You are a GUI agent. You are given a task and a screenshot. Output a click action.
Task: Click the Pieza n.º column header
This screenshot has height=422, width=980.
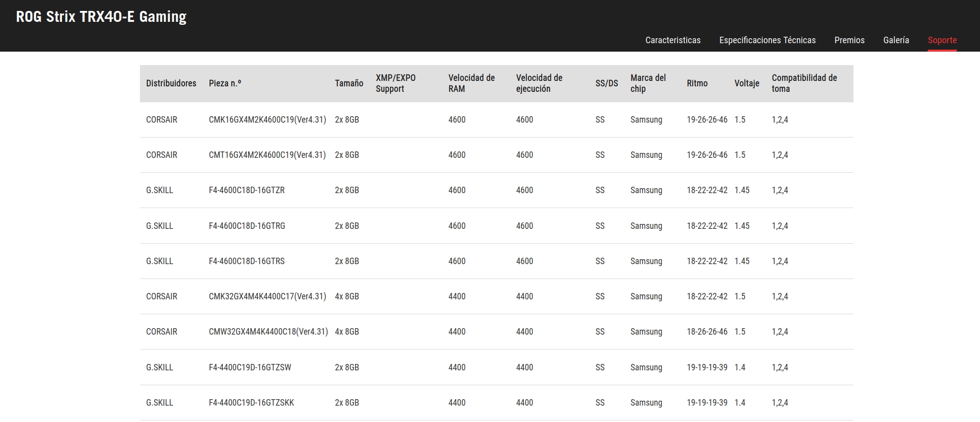(x=225, y=83)
